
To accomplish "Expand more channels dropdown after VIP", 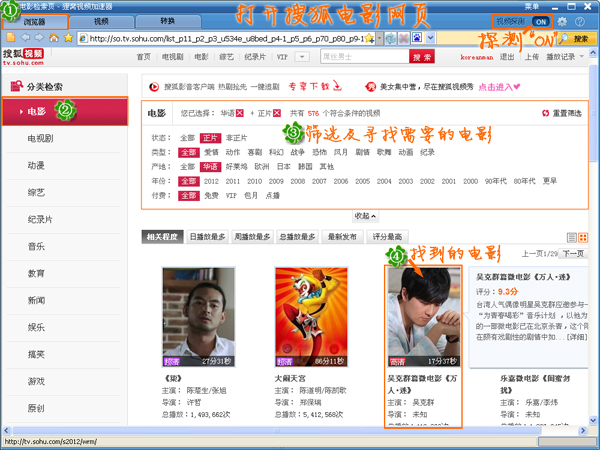I will [x=302, y=57].
